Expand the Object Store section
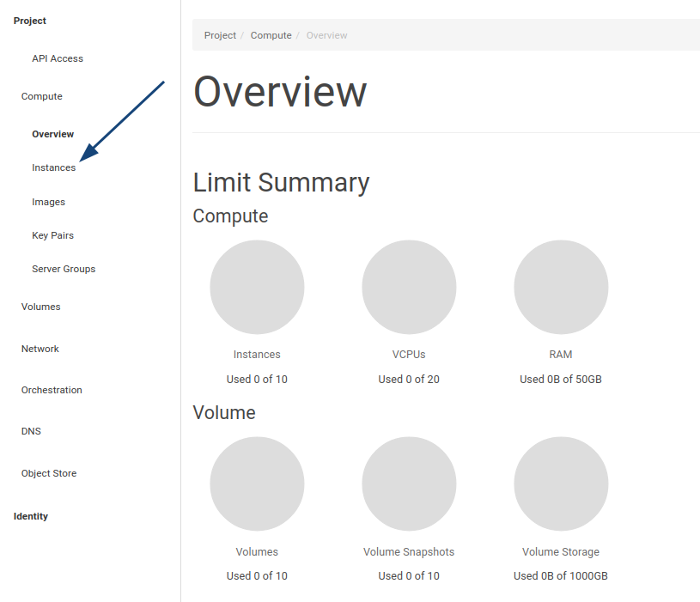The image size is (700, 602). (x=49, y=473)
